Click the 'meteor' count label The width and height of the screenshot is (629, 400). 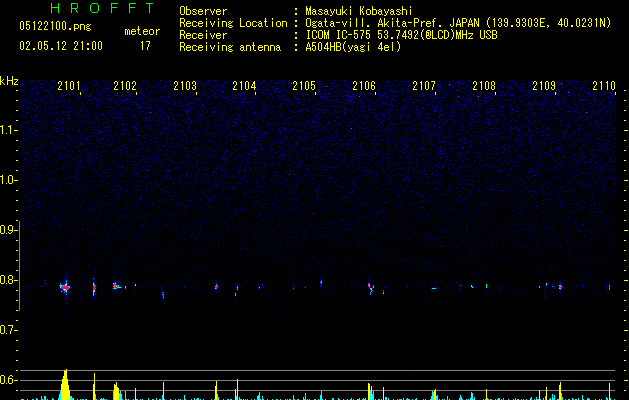(142, 31)
